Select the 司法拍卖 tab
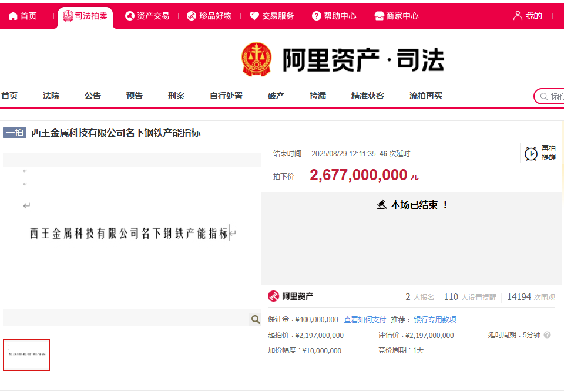Screen dimensions: 564x392 tap(91, 16)
